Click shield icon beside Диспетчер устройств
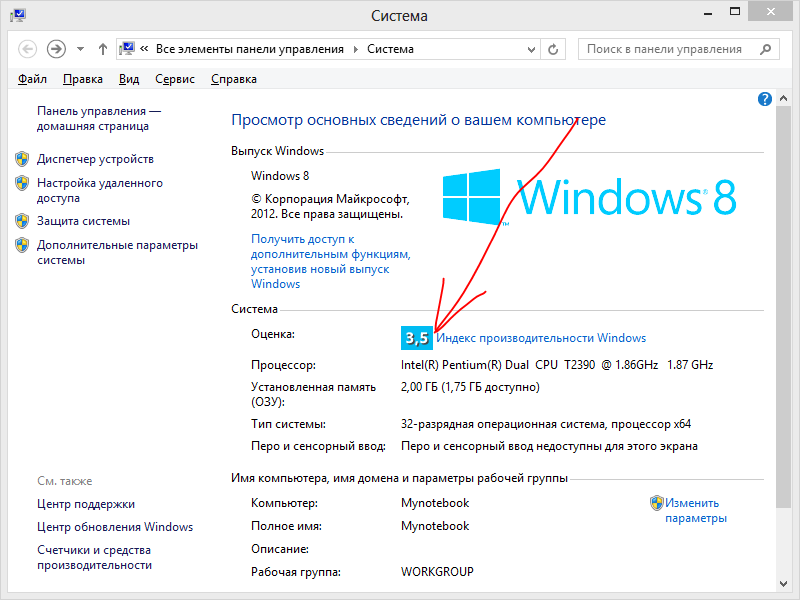800x600 pixels. click(22, 159)
